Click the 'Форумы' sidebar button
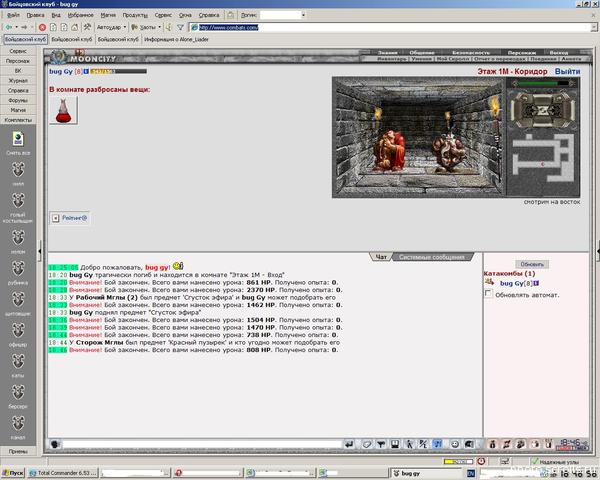The image size is (600, 480). [18, 100]
